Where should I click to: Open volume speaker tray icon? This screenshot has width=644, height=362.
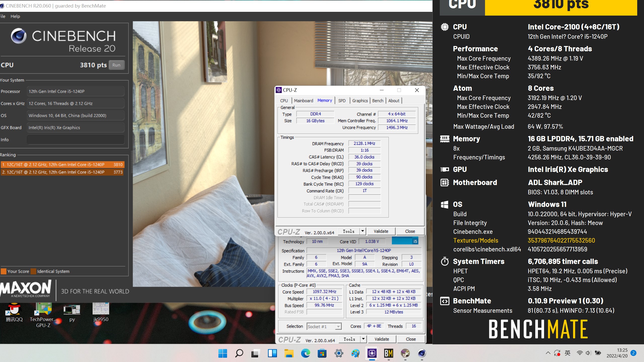[x=588, y=353]
